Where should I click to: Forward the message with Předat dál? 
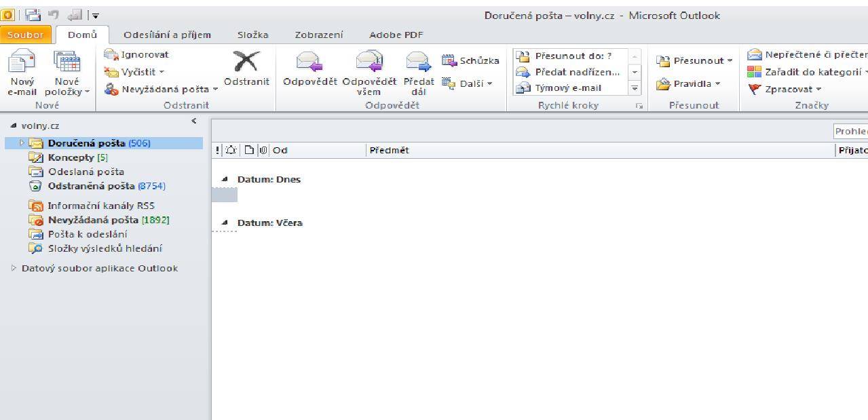pyautogui.click(x=419, y=73)
